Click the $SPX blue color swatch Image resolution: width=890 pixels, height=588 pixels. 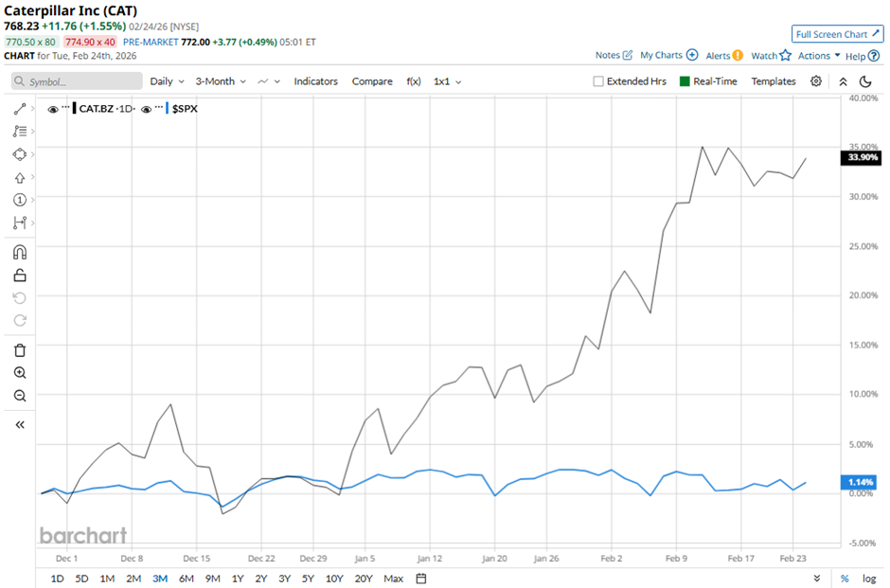tap(168, 108)
